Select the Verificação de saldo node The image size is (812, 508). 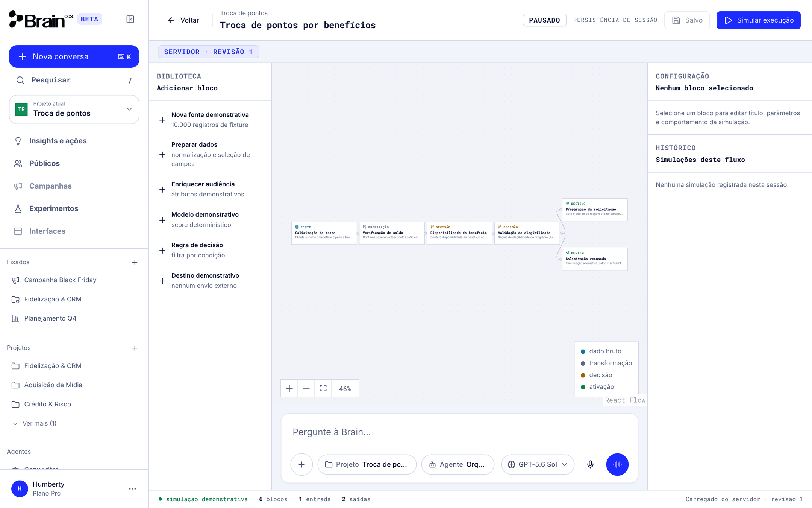pos(392,233)
